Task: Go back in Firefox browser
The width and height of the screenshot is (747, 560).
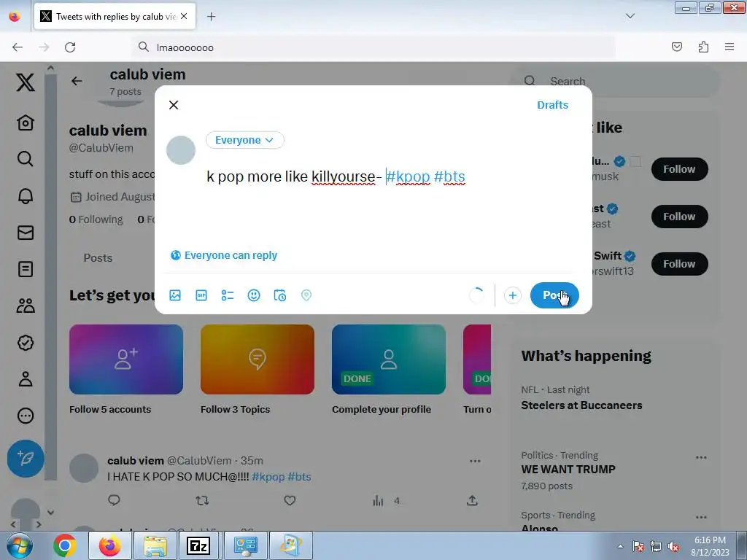Action: click(18, 47)
